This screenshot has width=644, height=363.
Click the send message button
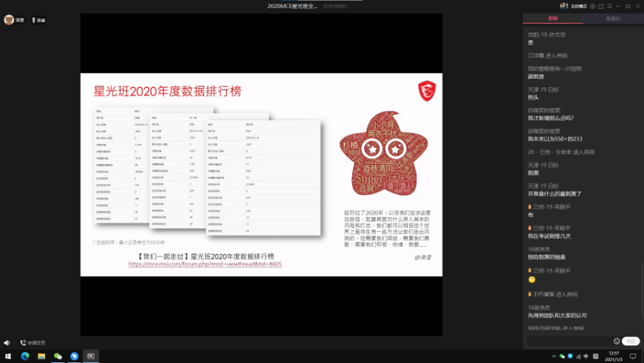pyautogui.click(x=631, y=342)
